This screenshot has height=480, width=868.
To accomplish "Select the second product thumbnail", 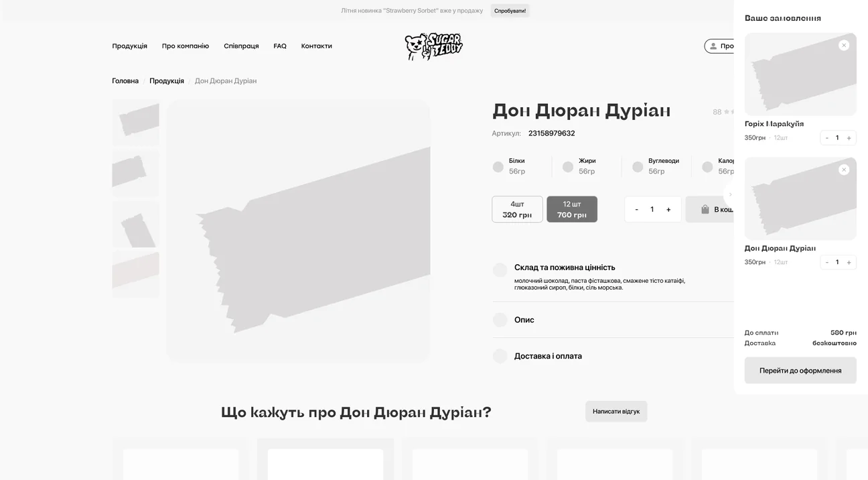I will 135,173.
